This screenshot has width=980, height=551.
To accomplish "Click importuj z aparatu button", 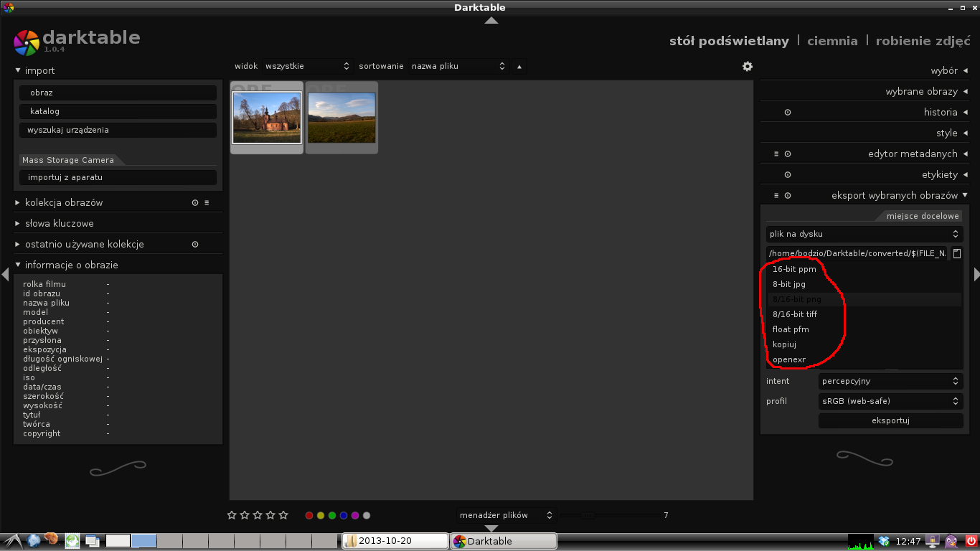I will pyautogui.click(x=118, y=177).
